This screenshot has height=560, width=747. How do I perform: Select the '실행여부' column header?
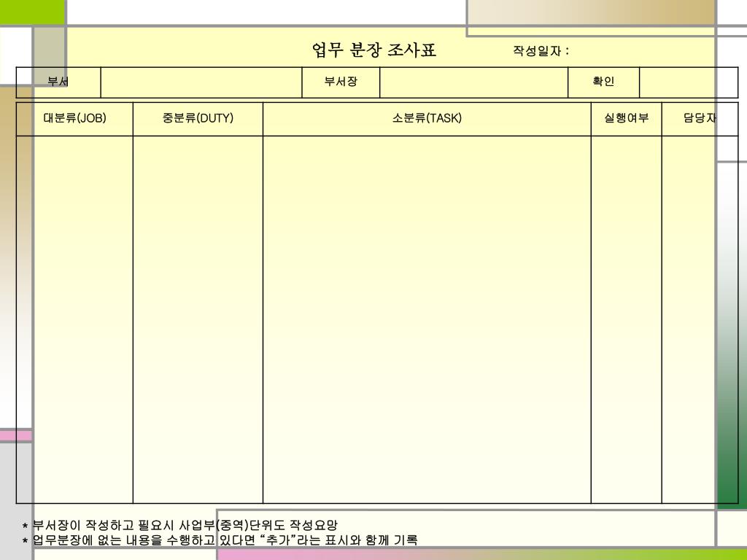pos(627,119)
